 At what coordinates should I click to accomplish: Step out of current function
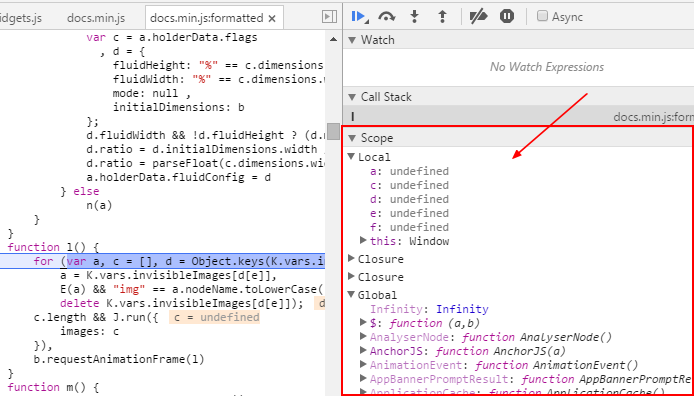(442, 17)
